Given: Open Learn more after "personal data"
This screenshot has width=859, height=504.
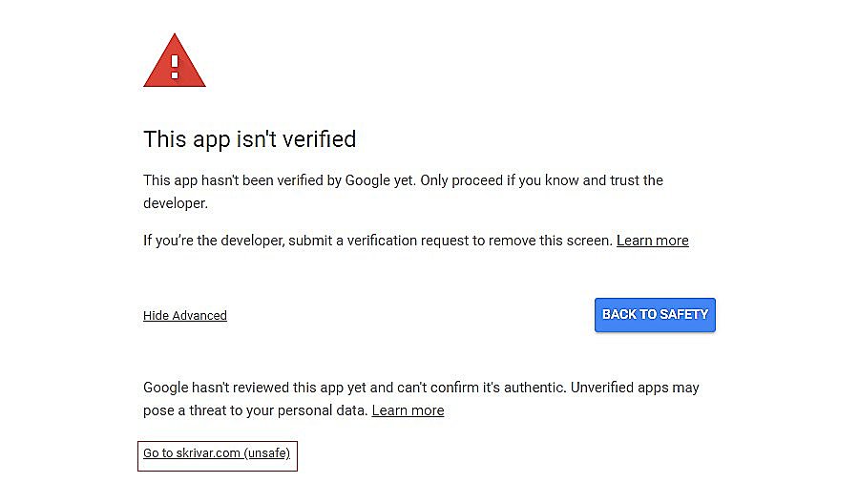Looking at the screenshot, I should coord(408,410).
